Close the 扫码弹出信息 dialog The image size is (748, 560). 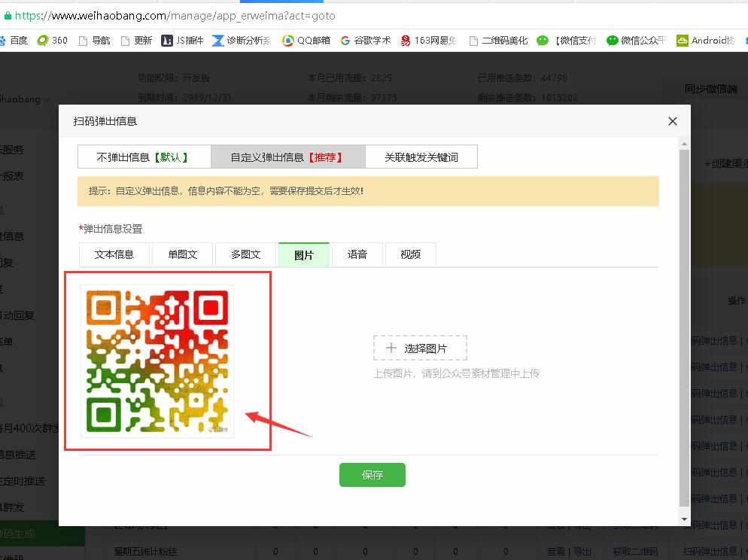[673, 121]
